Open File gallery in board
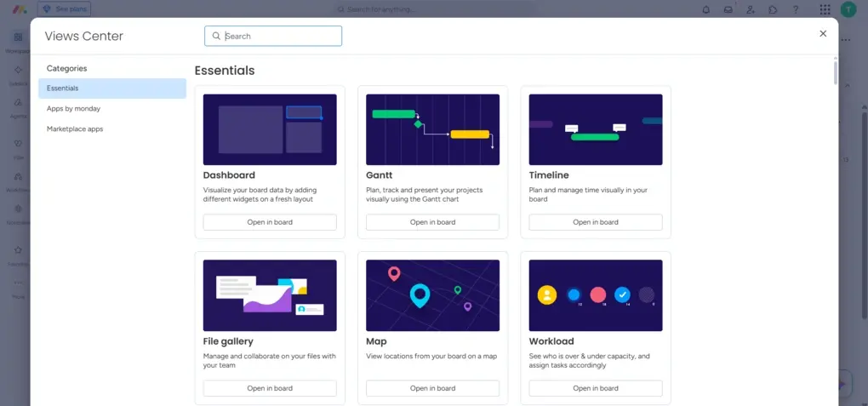 coord(270,388)
